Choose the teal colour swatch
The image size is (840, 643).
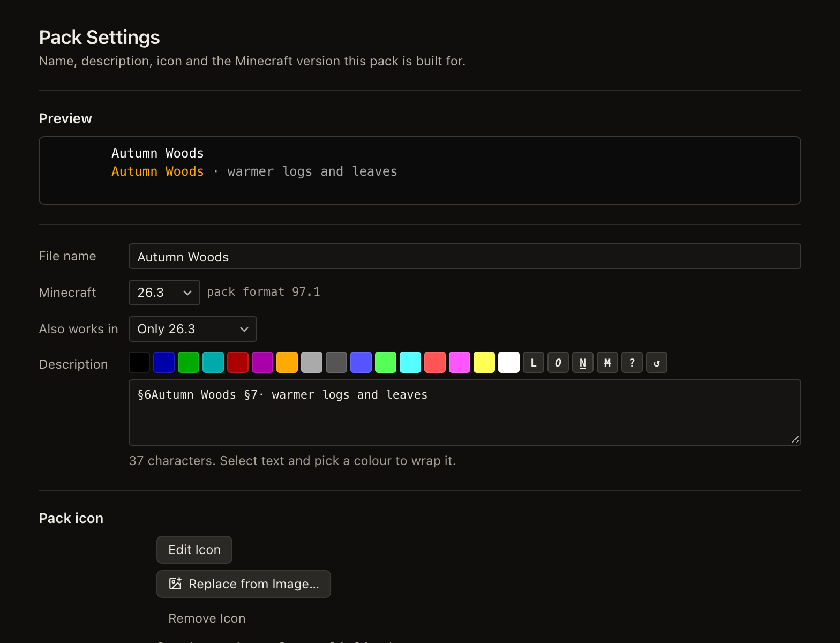[213, 362]
